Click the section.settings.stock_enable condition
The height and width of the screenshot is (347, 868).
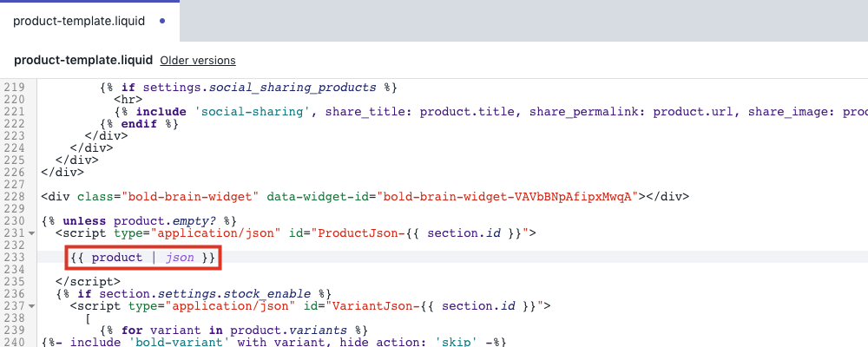point(204,294)
